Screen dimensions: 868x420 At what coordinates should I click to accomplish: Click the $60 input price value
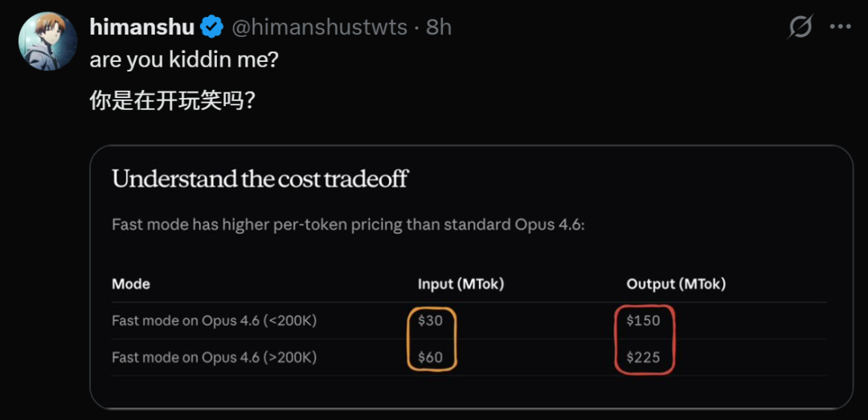coord(431,357)
